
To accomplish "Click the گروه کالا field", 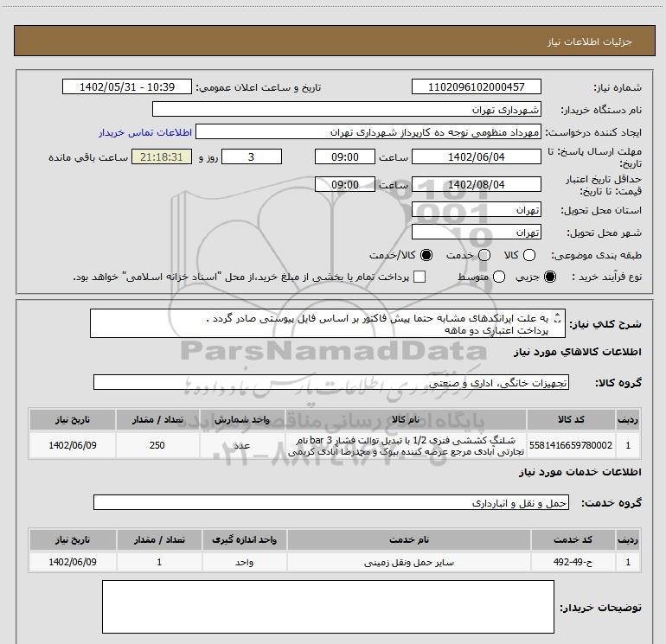I will click(331, 382).
